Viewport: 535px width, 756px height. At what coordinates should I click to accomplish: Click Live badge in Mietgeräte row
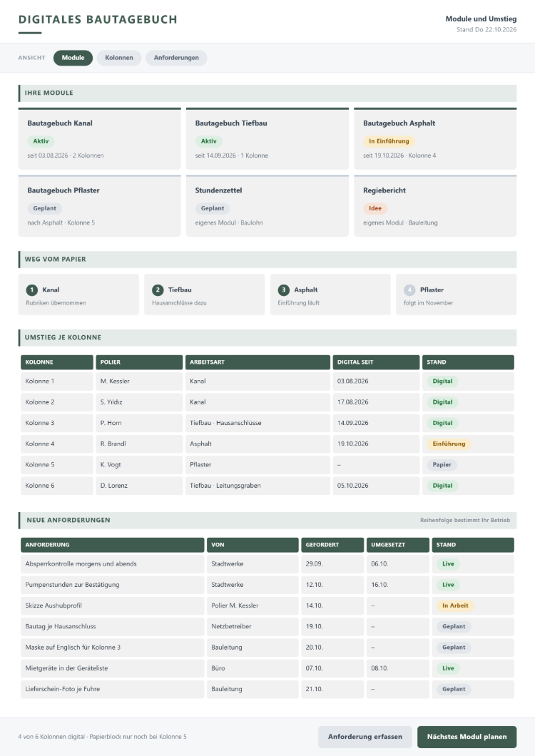(448, 668)
